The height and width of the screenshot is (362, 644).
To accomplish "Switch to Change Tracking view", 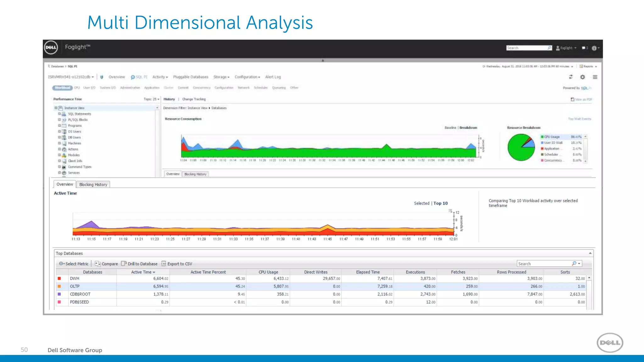I will point(194,99).
